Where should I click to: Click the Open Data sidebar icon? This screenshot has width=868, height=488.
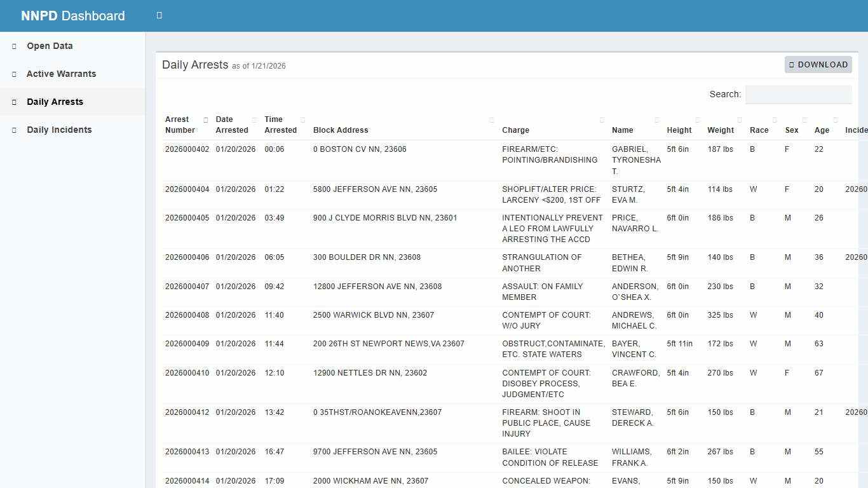coord(13,46)
